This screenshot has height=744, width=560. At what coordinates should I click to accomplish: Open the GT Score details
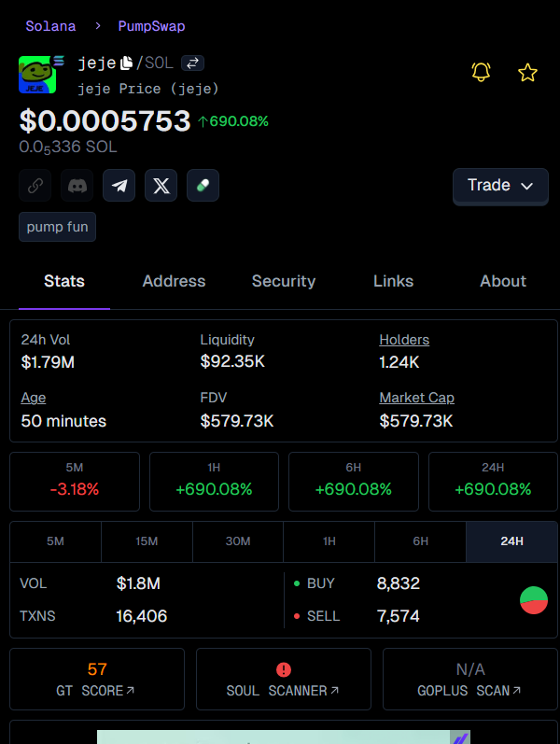pos(97,679)
